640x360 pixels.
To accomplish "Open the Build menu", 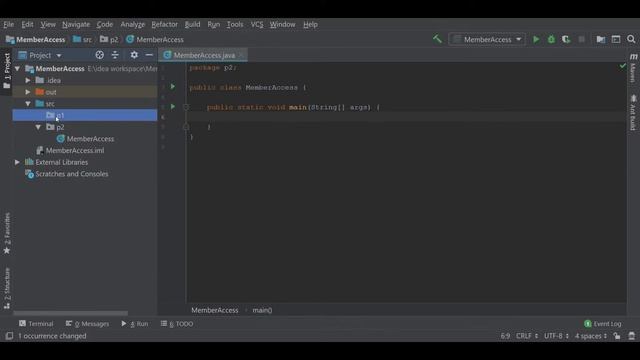I will (x=192, y=24).
